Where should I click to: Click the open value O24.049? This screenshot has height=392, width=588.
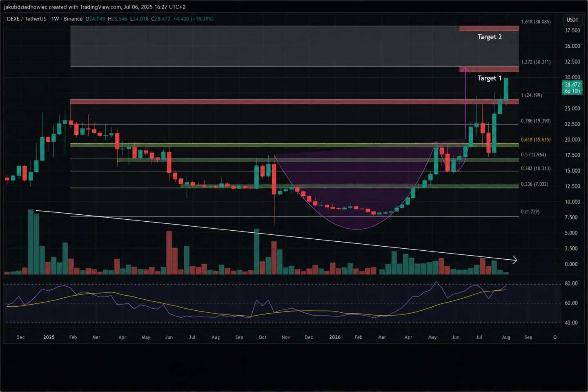pyautogui.click(x=95, y=19)
